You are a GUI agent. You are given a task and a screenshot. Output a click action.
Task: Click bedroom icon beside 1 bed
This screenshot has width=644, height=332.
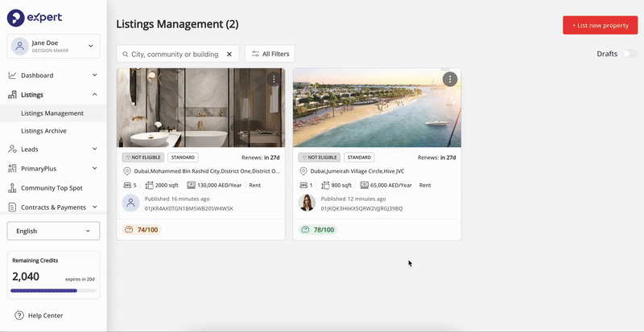303,185
